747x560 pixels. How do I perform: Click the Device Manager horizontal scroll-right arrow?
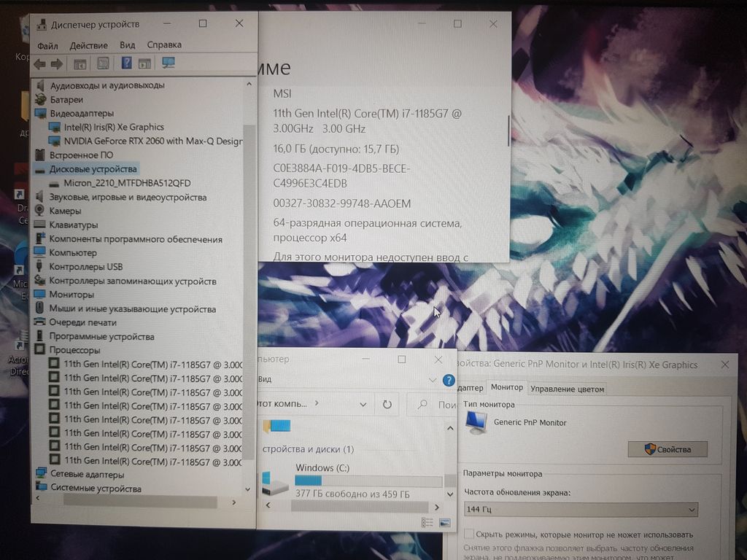pos(234,502)
